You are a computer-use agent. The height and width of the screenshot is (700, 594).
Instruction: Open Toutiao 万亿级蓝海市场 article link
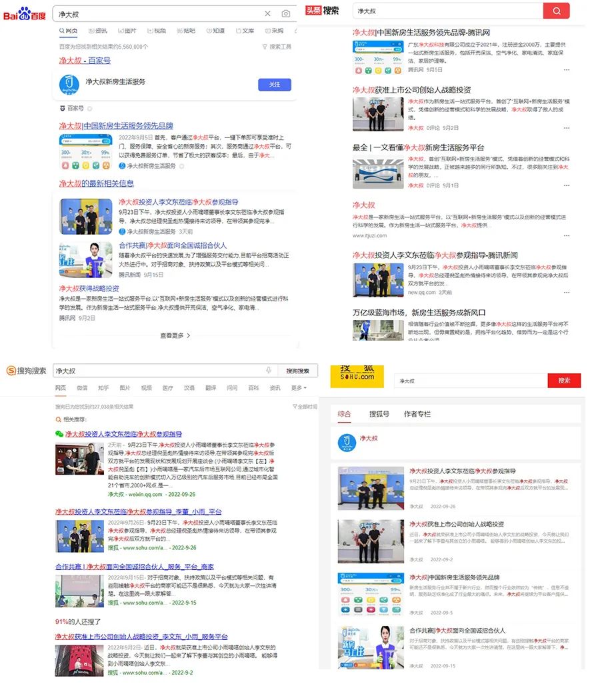pos(419,313)
